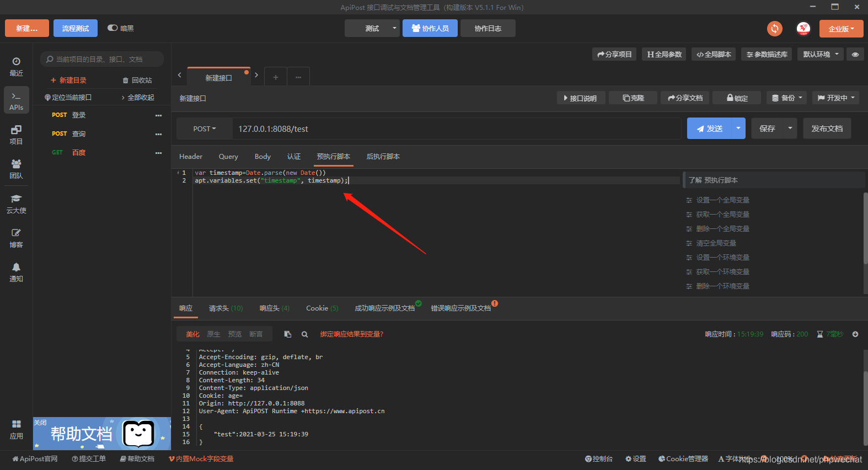Image resolution: width=868 pixels, height=470 pixels.
Task: Download the response with the download icon
Action: click(855, 334)
